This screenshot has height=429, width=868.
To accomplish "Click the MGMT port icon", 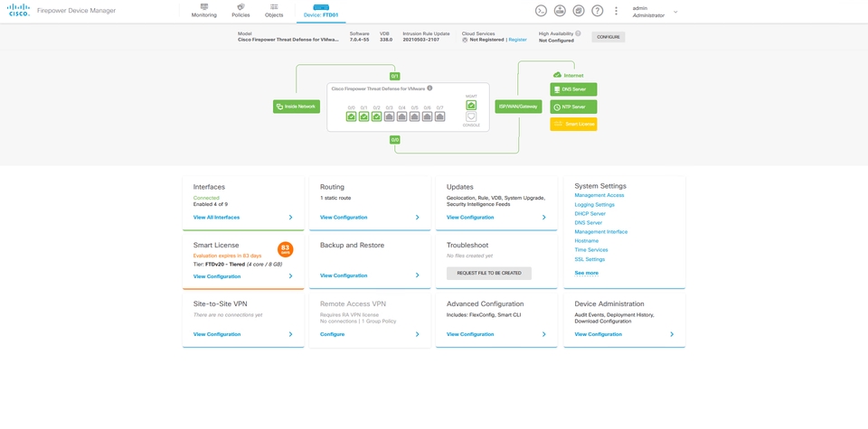I will pyautogui.click(x=471, y=105).
